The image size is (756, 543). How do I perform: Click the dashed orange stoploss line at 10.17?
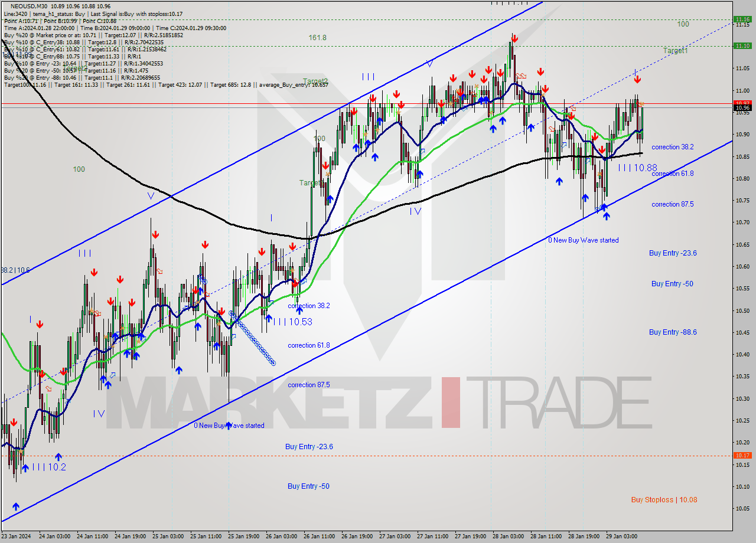pos(366,456)
